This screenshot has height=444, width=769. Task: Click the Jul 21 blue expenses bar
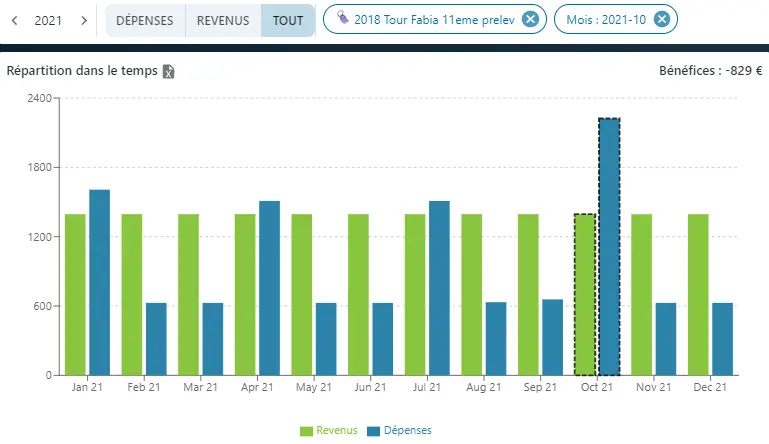(x=439, y=288)
